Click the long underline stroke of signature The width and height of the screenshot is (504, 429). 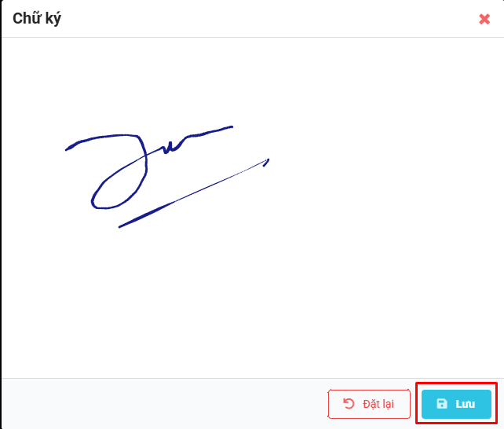click(x=193, y=194)
